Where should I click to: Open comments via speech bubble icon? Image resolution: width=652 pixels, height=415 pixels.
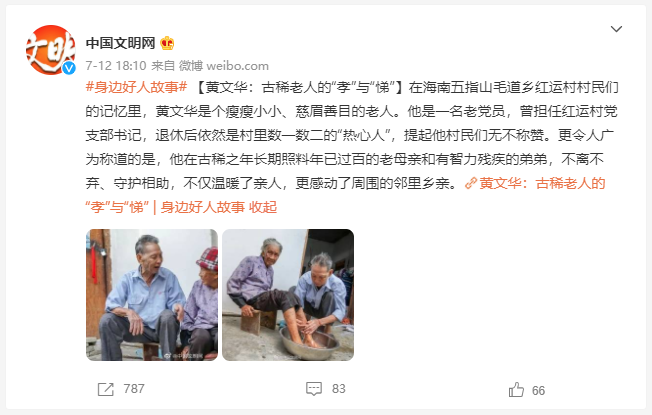coord(314,389)
